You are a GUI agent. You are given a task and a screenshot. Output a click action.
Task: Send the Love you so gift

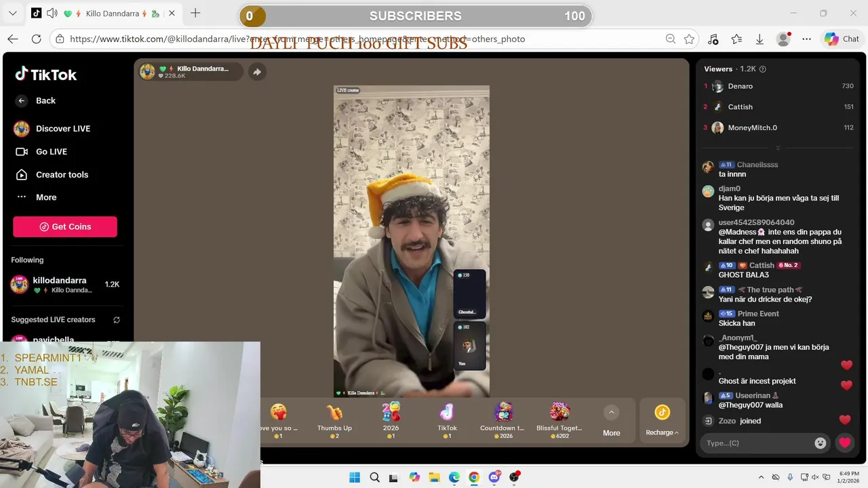(x=279, y=420)
